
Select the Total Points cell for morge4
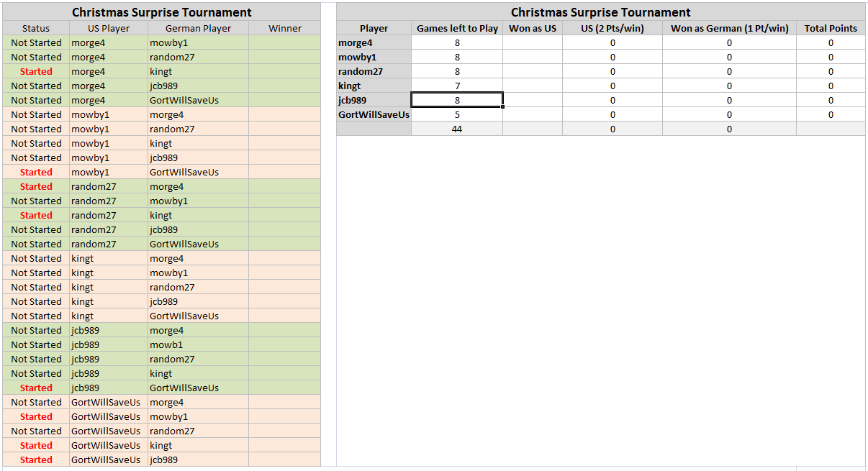point(831,42)
